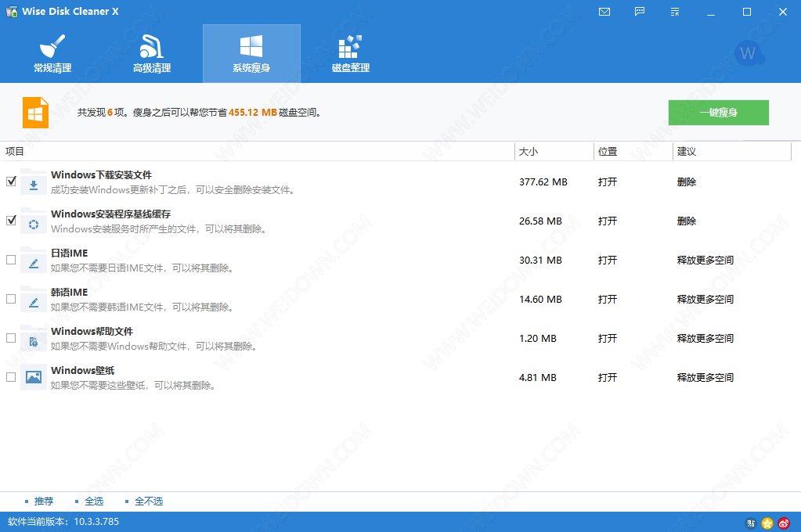The image size is (801, 532).
Task: Click the Windows壁纸 picture icon
Action: coord(34,377)
